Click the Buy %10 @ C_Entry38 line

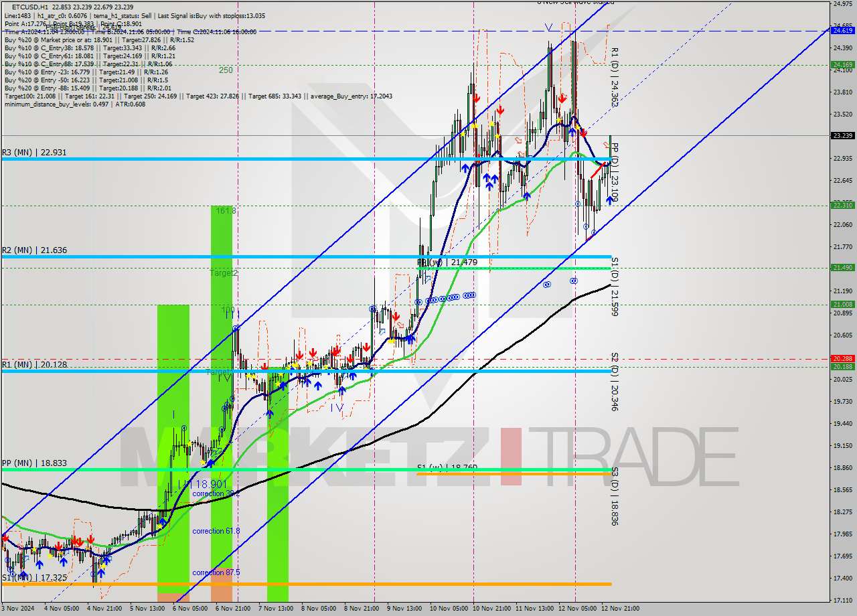point(90,48)
